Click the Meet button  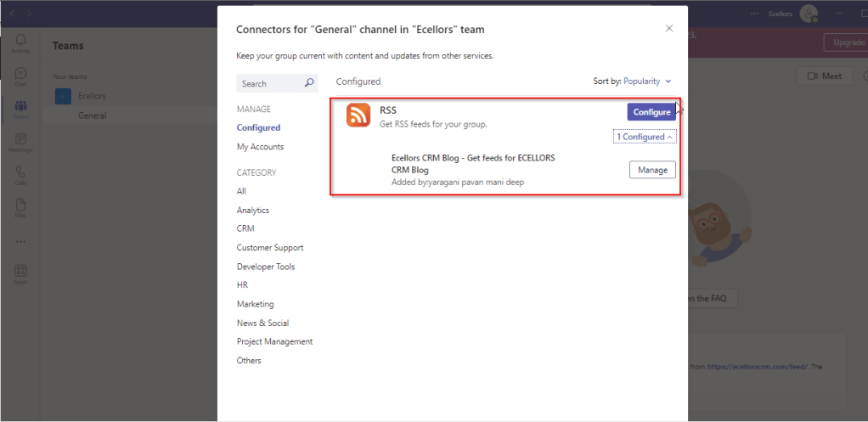coord(824,76)
